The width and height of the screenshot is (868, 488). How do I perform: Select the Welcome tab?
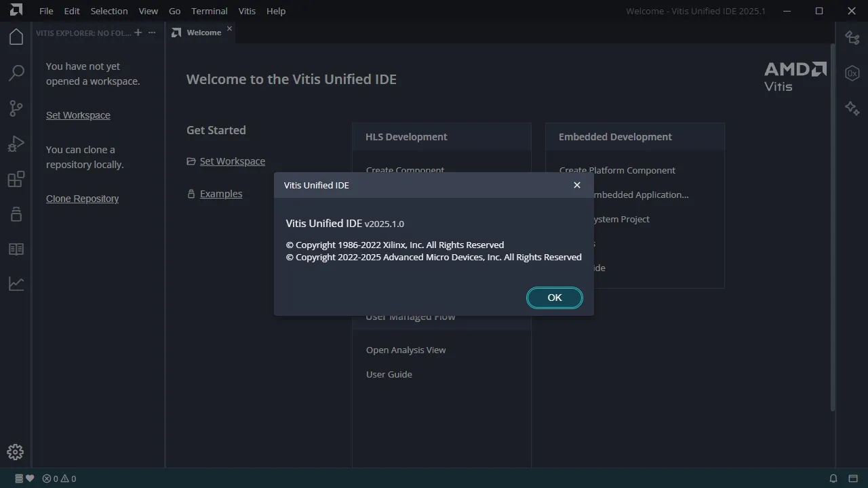click(201, 33)
